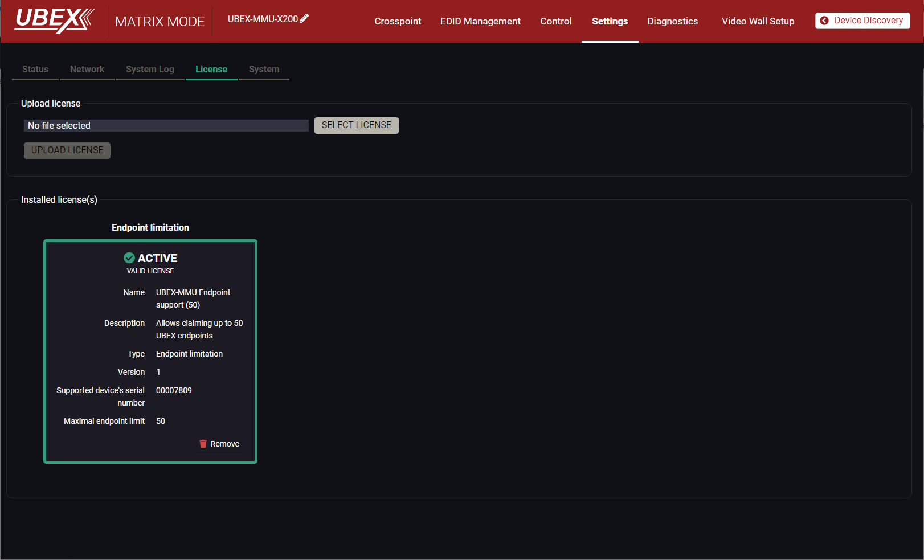Click the Endpoint limitation heading
Screen dimensions: 924x560
tap(150, 227)
